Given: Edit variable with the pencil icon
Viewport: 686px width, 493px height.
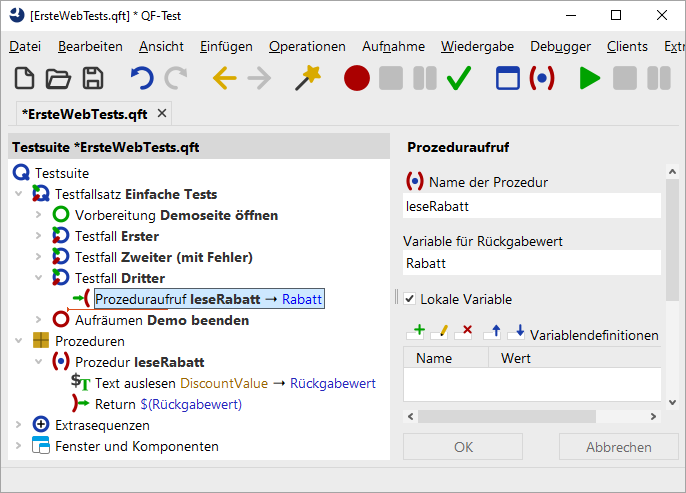Looking at the screenshot, I should (x=439, y=332).
